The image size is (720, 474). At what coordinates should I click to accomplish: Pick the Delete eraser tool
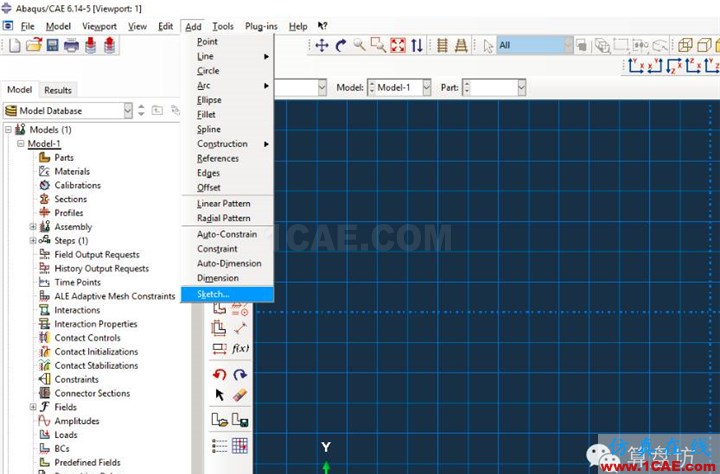(240, 395)
